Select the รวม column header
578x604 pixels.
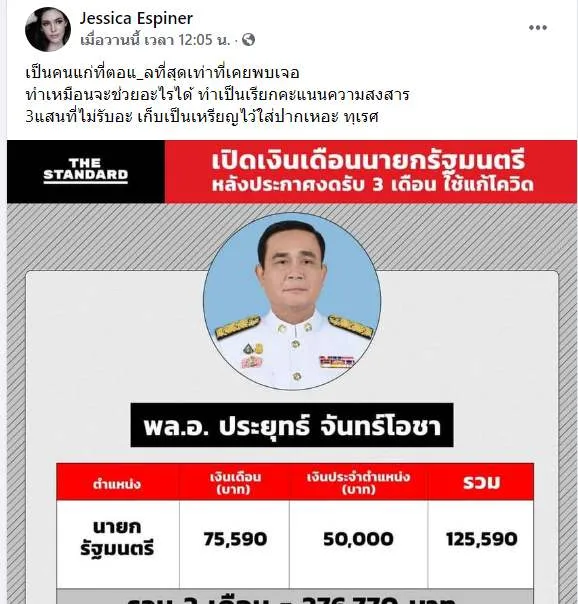pos(481,482)
